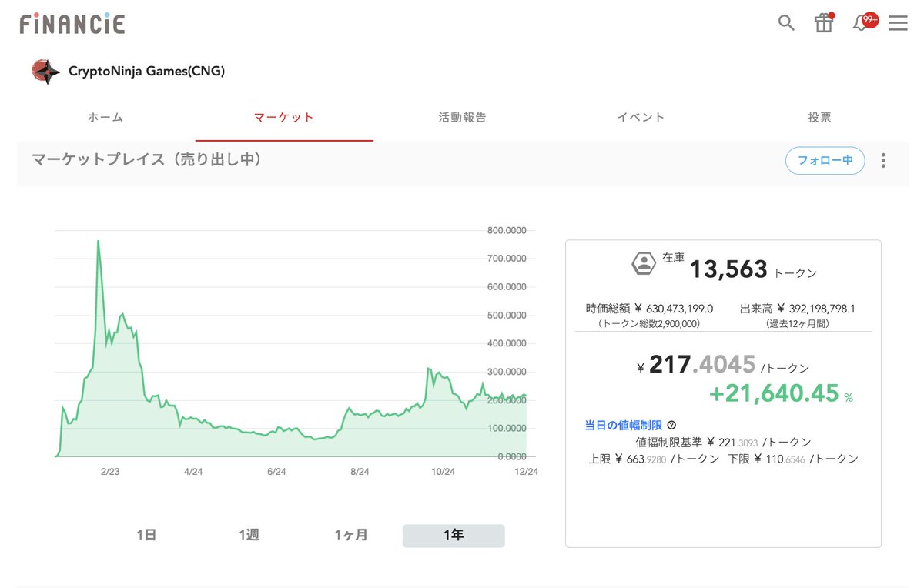This screenshot has width=924, height=588.
Task: Open the 投票 tab
Action: pyautogui.click(x=819, y=118)
